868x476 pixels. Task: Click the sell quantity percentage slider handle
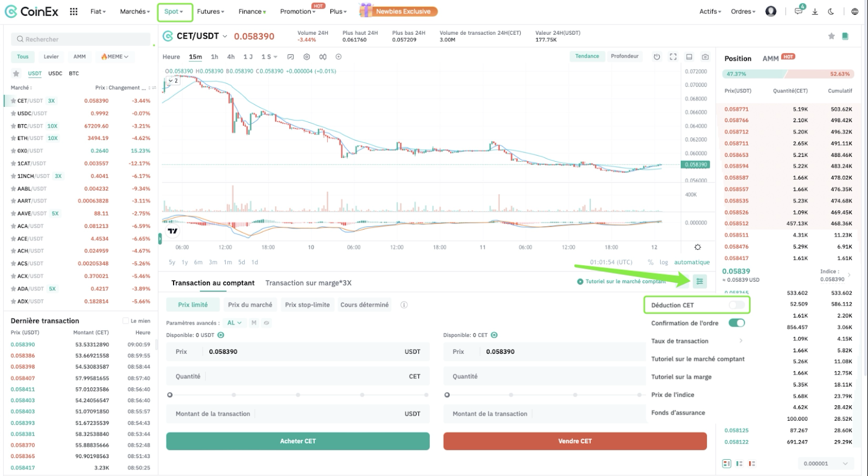(x=447, y=395)
